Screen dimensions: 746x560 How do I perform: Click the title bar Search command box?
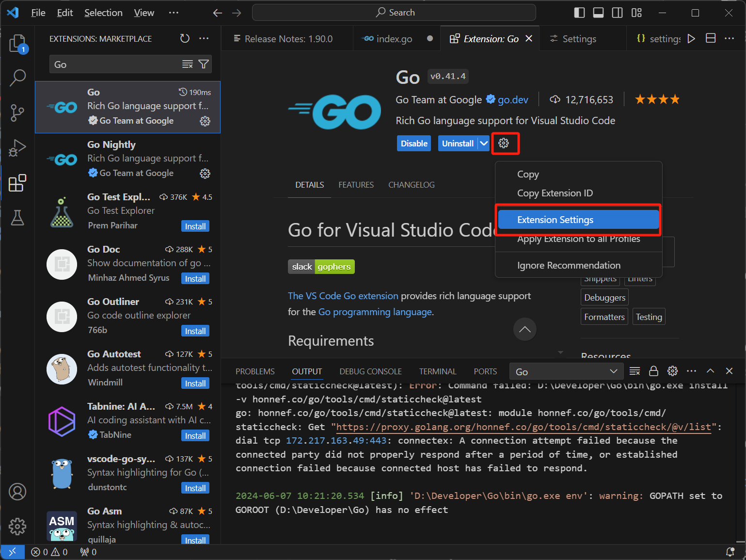[394, 13]
